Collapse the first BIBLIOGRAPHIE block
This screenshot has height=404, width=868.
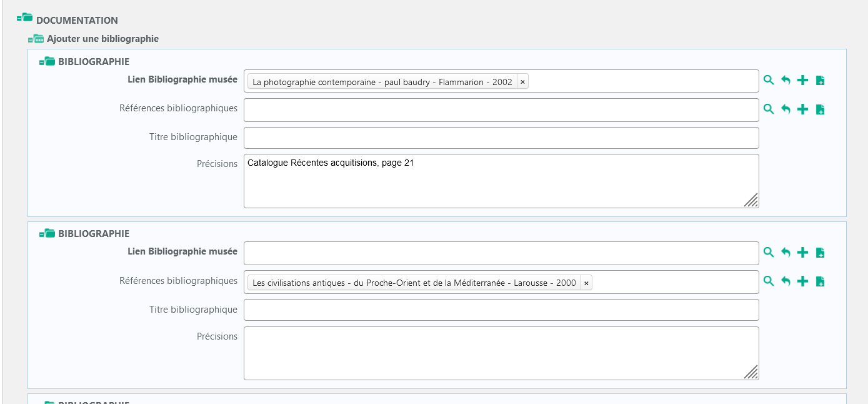click(47, 61)
